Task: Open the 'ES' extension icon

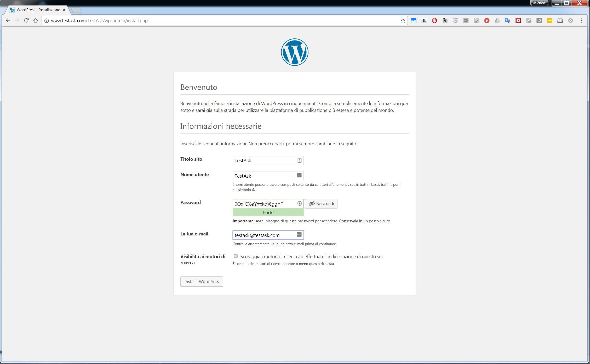Action: tap(539, 21)
